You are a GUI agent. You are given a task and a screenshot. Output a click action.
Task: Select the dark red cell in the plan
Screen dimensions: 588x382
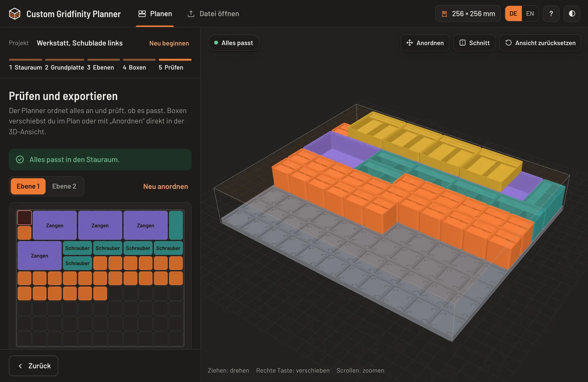point(24,218)
